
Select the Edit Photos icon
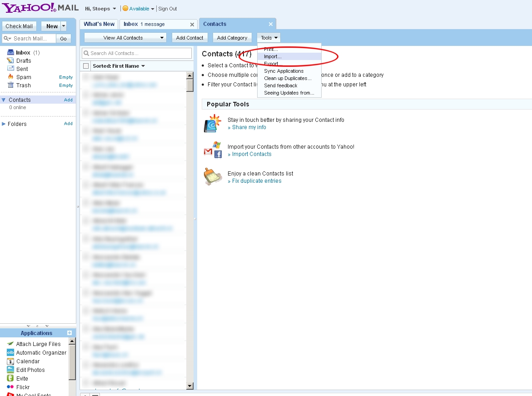tap(10, 370)
